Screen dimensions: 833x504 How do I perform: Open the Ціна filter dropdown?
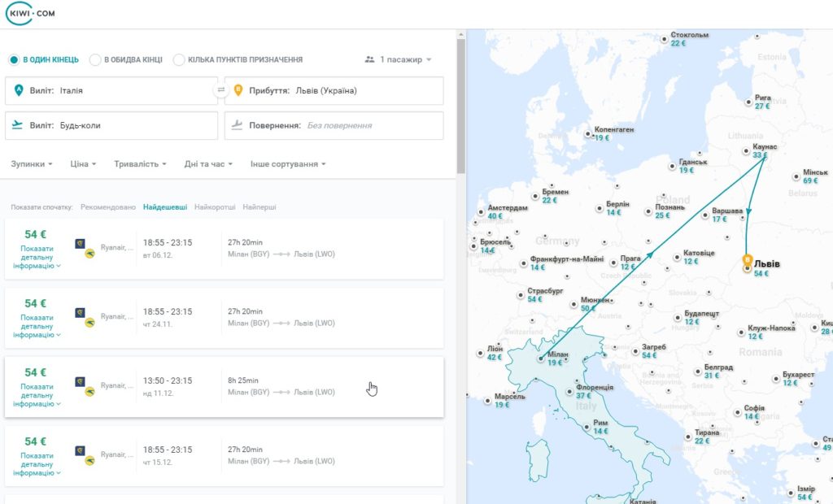[x=83, y=164]
